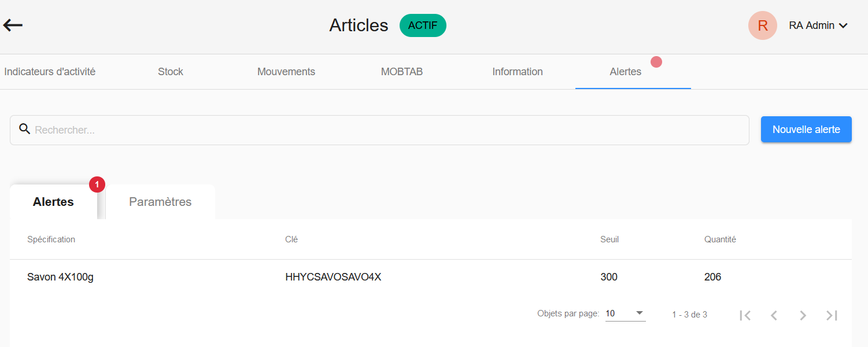The width and height of the screenshot is (868, 347).
Task: Go to the previous page of results
Action: coord(774,315)
